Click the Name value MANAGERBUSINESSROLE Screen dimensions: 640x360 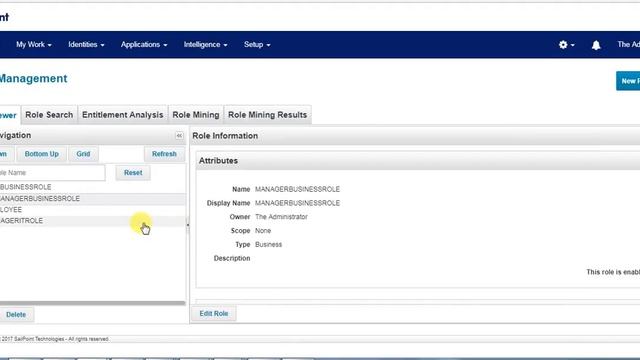tap(297, 189)
